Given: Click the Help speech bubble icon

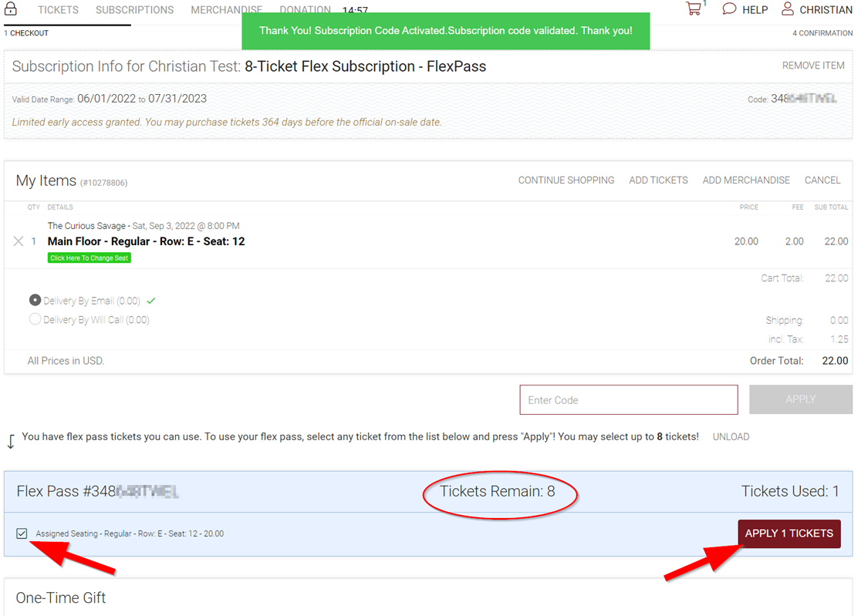Looking at the screenshot, I should [x=729, y=9].
